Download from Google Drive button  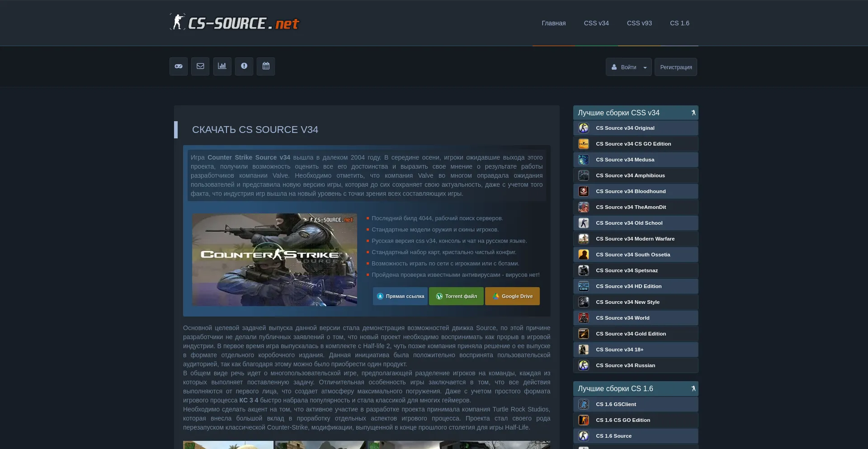tap(512, 296)
